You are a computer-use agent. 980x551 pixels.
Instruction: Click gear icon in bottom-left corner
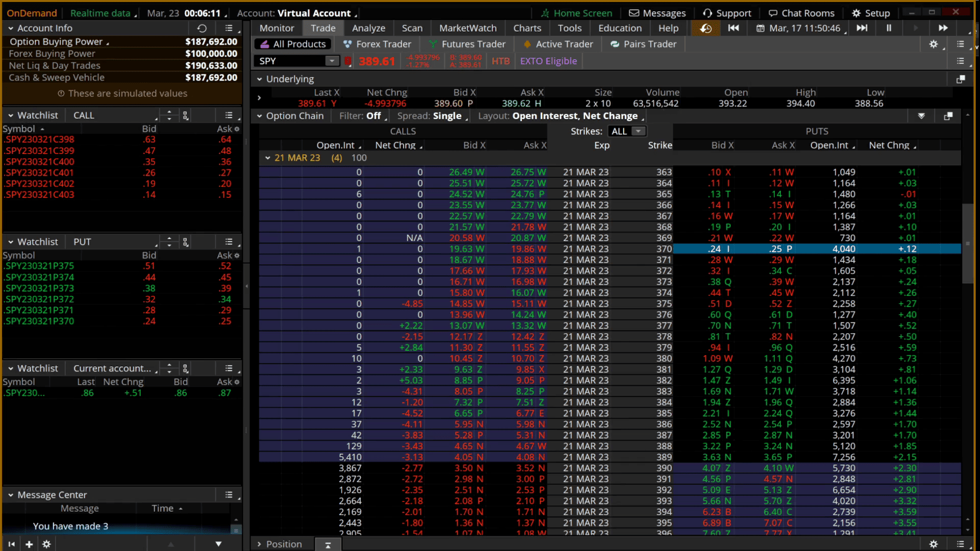click(x=46, y=544)
